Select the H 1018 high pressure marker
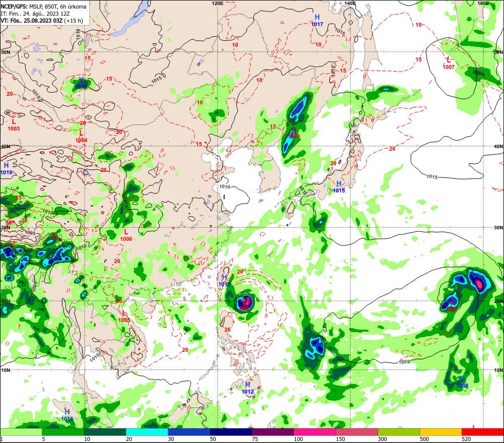This screenshot has height=443, width=504. [81, 83]
